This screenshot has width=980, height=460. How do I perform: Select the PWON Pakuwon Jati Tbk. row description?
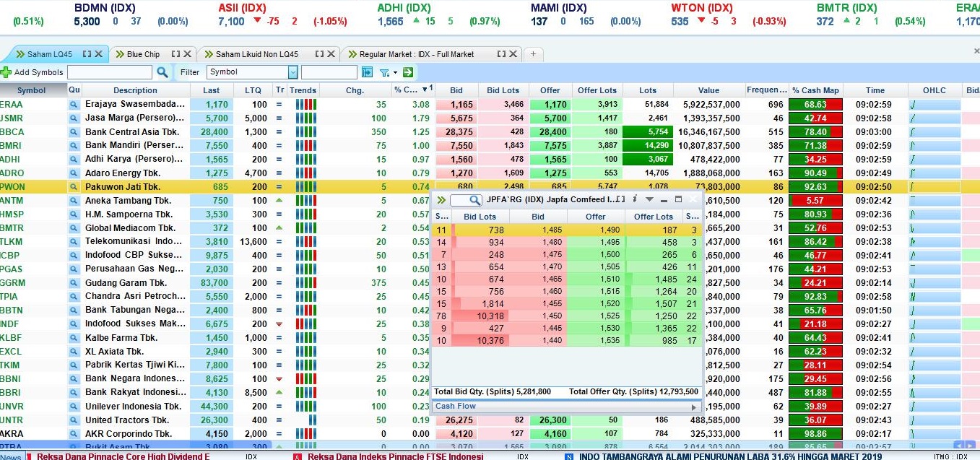point(123,187)
